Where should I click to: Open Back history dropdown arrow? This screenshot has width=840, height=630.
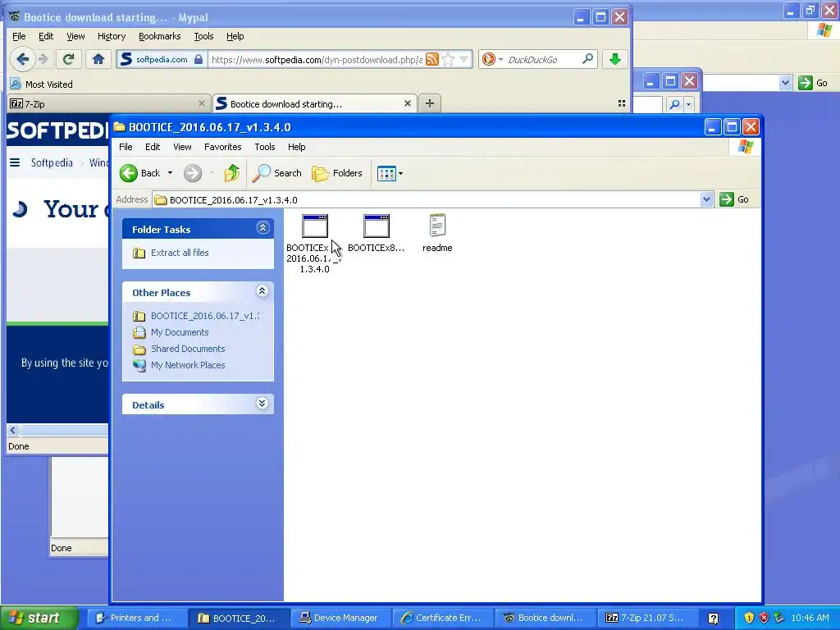click(x=170, y=173)
